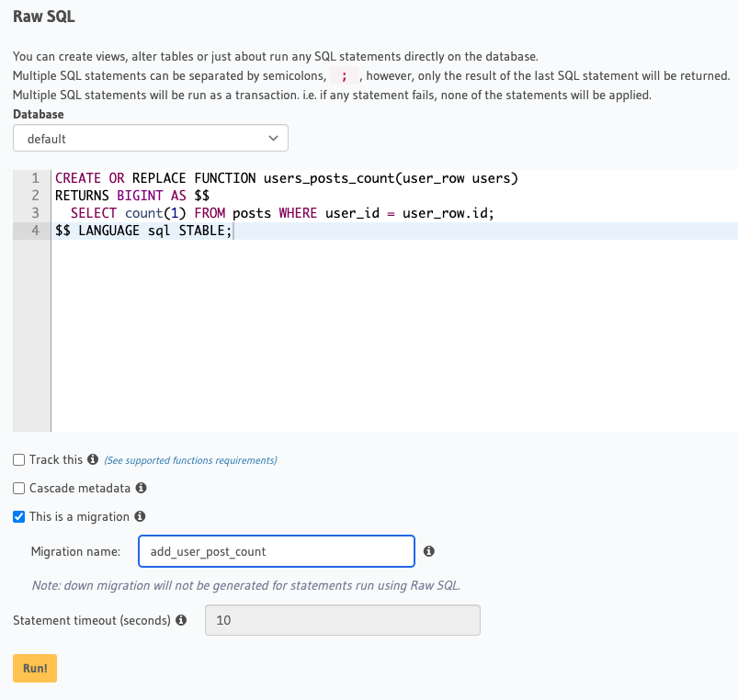The image size is (738, 700).
Task: Click the Statement timeout seconds field
Action: (x=342, y=620)
